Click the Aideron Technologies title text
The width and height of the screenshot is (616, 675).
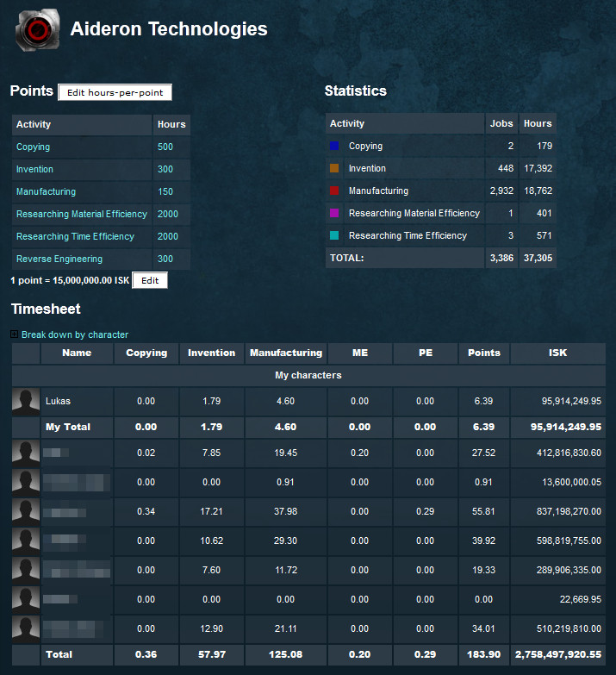(169, 28)
